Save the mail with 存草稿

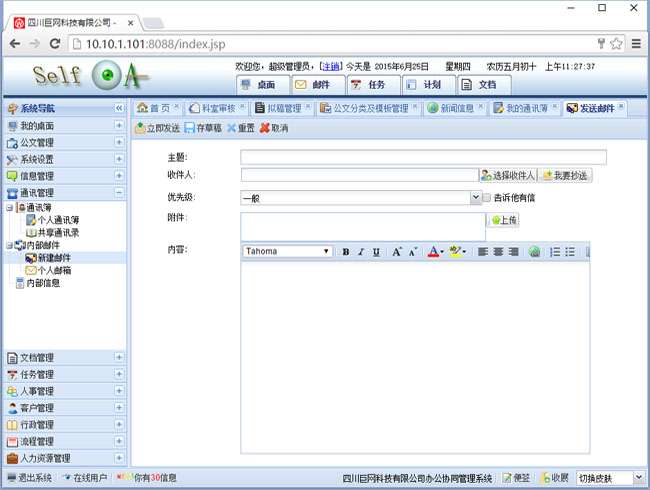tap(203, 128)
